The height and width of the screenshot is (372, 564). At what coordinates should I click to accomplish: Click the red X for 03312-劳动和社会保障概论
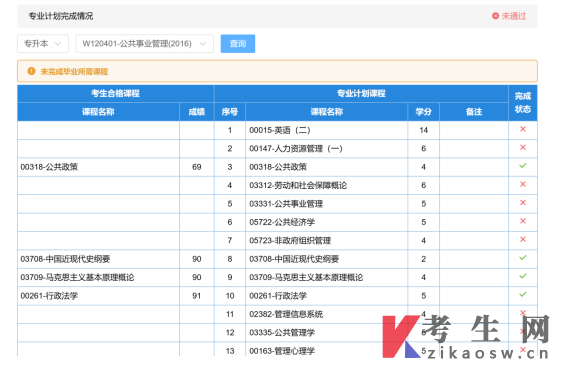pos(523,184)
